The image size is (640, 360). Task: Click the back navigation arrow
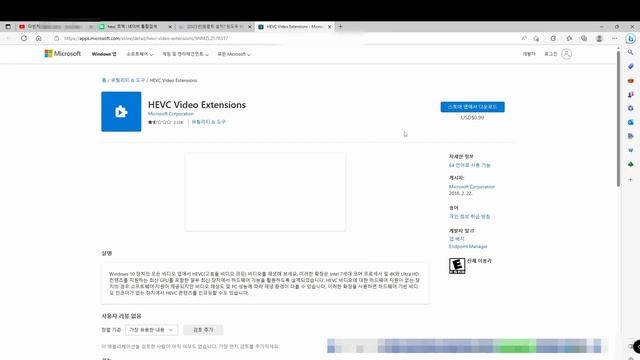(x=9, y=38)
